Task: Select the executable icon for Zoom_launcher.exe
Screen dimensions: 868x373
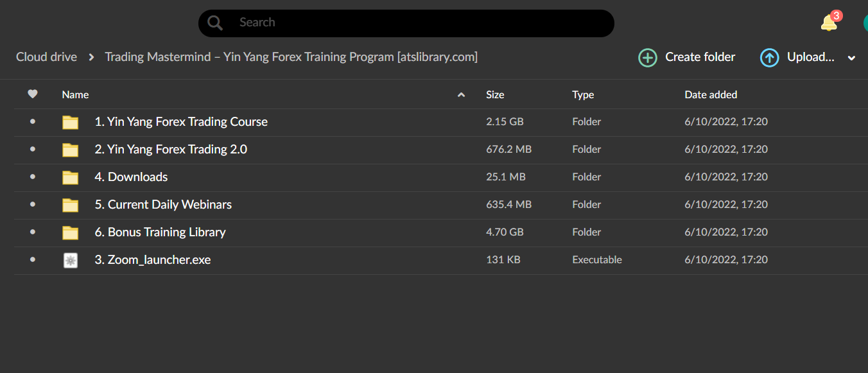Action: (70, 260)
